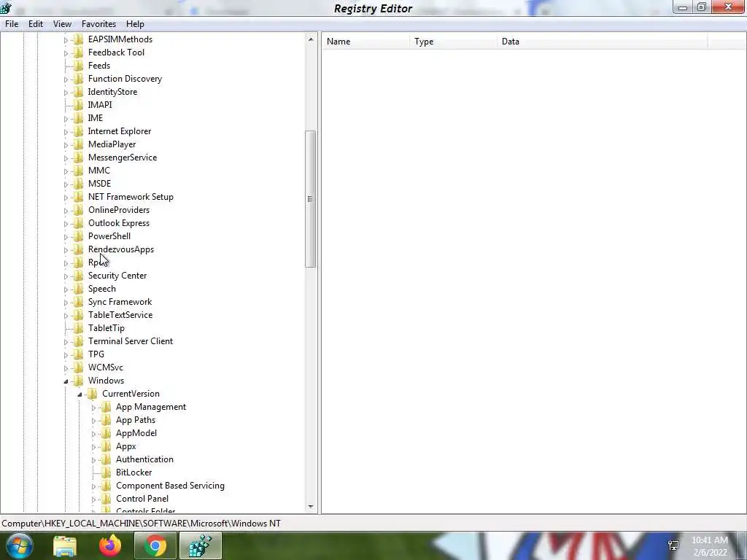Open the Help menu
Image resolution: width=747 pixels, height=560 pixels.
[x=135, y=24]
